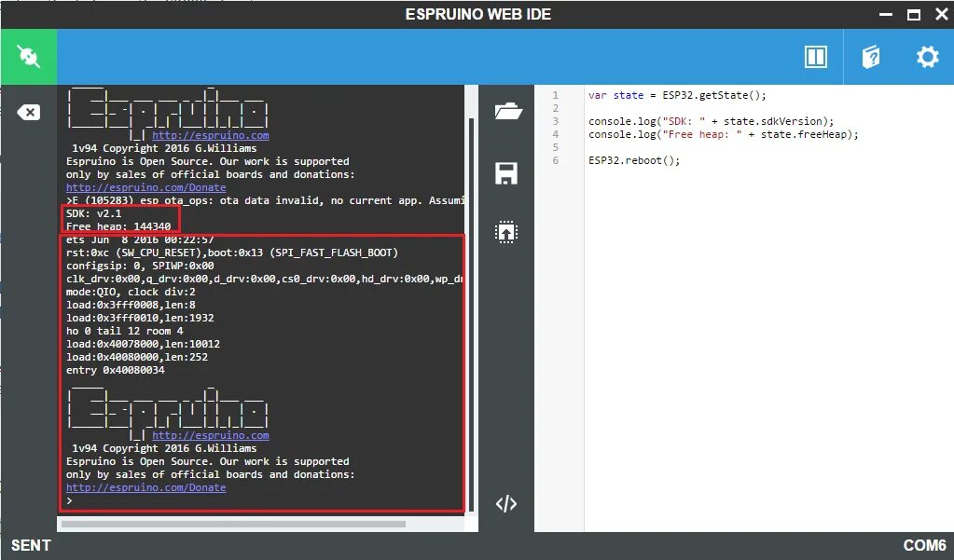Screen dimensions: 954x560
Task: Click the 'ho 0 tail 12 room 4' line
Action: pyautogui.click(x=125, y=331)
